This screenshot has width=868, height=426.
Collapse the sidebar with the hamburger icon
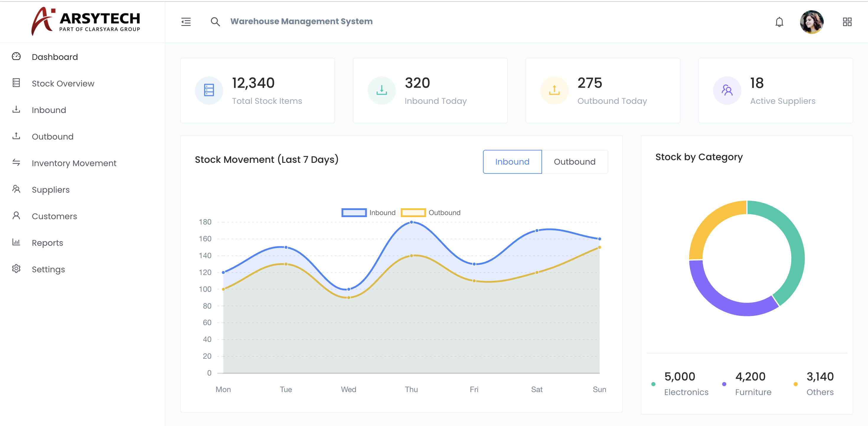(x=186, y=22)
